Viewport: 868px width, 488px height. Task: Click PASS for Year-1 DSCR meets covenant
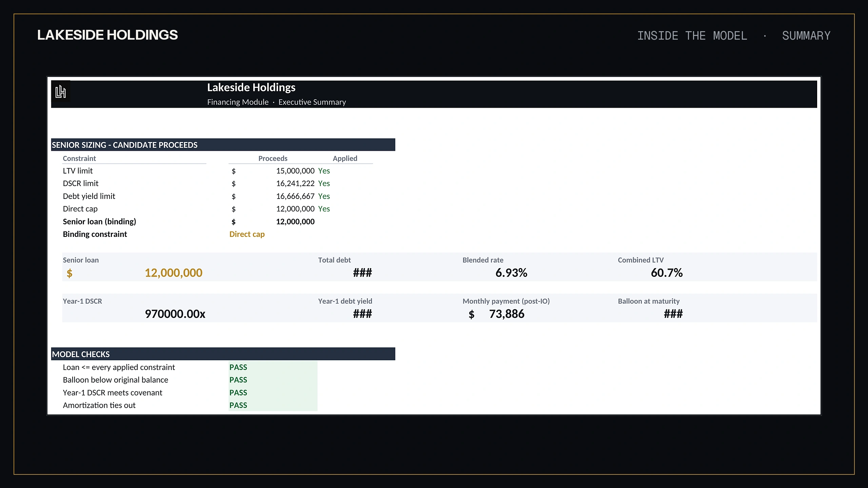click(x=238, y=393)
